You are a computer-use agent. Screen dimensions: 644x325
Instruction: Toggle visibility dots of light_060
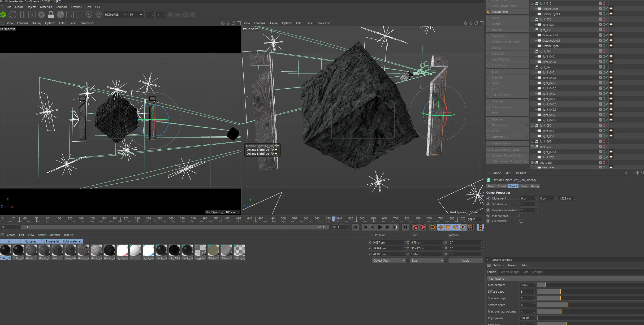[x=604, y=141]
